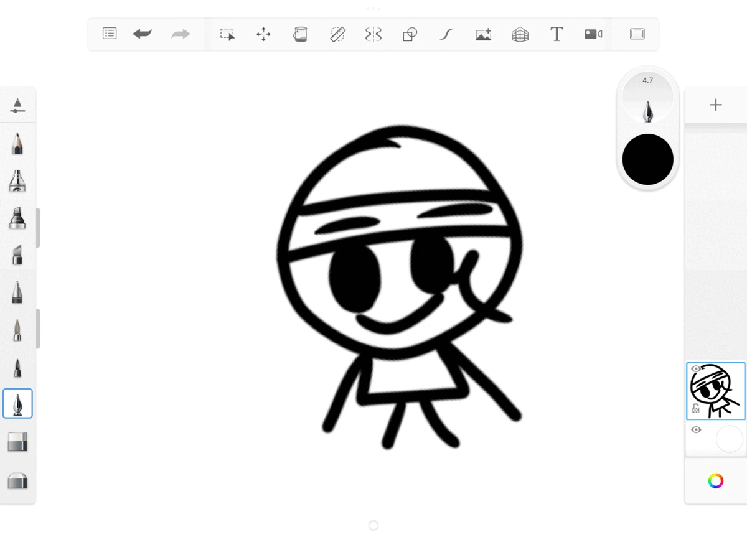Image resolution: width=747 pixels, height=560 pixels.
Task: Open the shapes tool
Action: coord(409,34)
